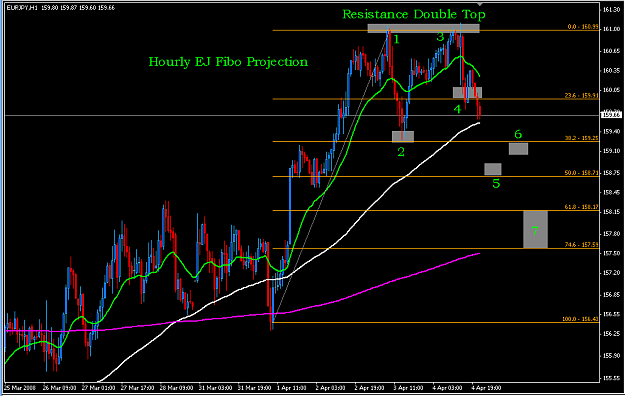This screenshot has height=396, width=625.
Task: Click the 157.50 price scale value
Action: [x=611, y=253]
